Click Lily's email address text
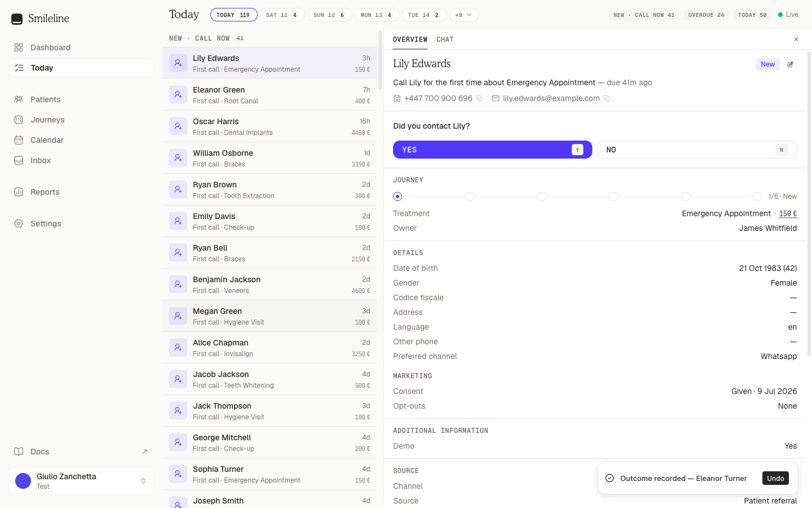 click(x=551, y=98)
